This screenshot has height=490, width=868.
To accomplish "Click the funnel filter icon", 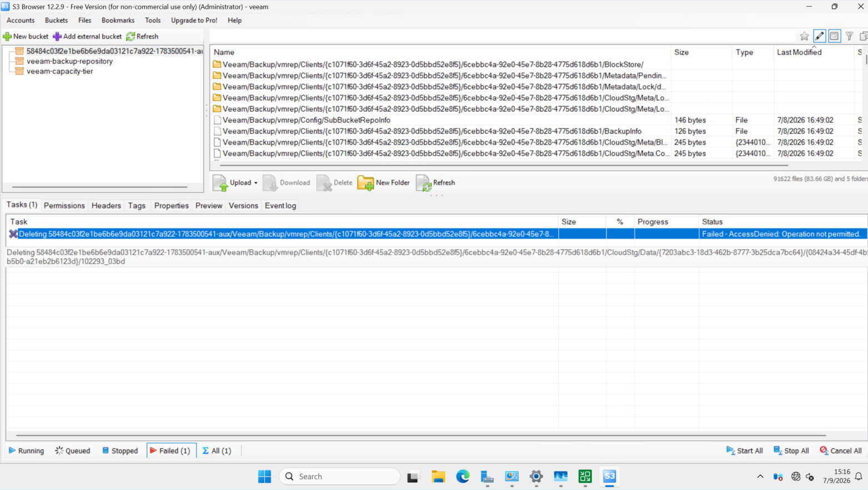I will pyautogui.click(x=849, y=36).
